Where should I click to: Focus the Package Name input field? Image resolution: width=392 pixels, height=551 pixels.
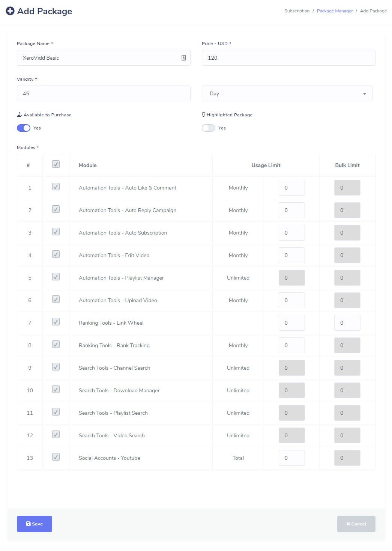(104, 58)
